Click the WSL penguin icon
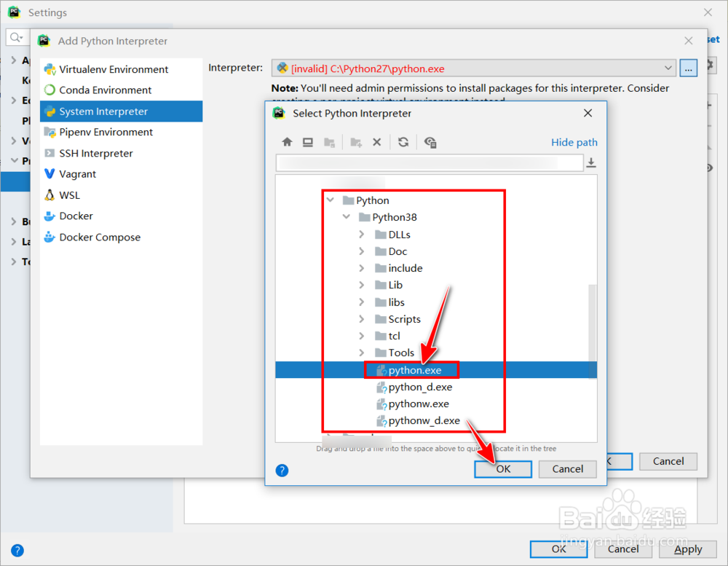 point(50,195)
